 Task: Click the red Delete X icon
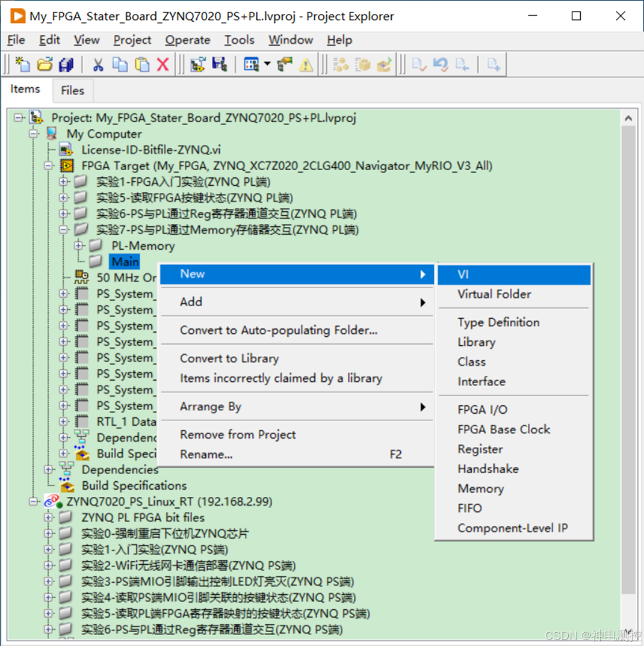pos(163,64)
